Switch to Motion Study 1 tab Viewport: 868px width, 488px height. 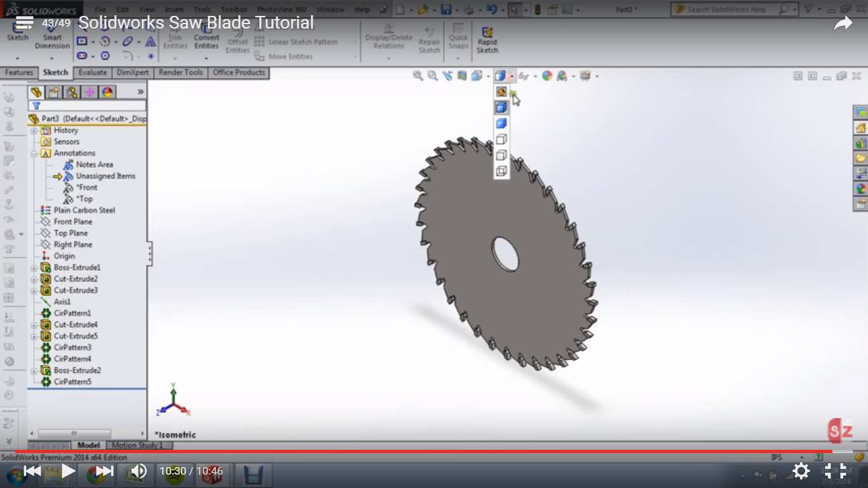138,445
